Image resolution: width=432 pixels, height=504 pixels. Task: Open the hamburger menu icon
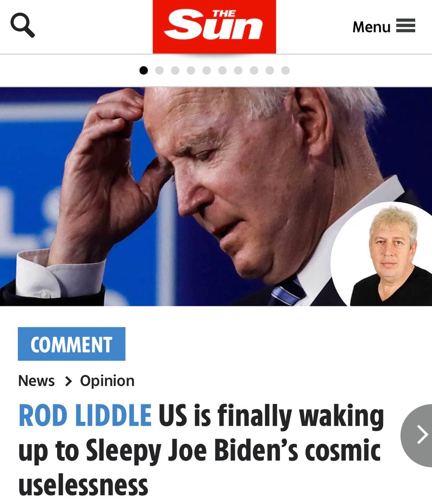tap(406, 26)
